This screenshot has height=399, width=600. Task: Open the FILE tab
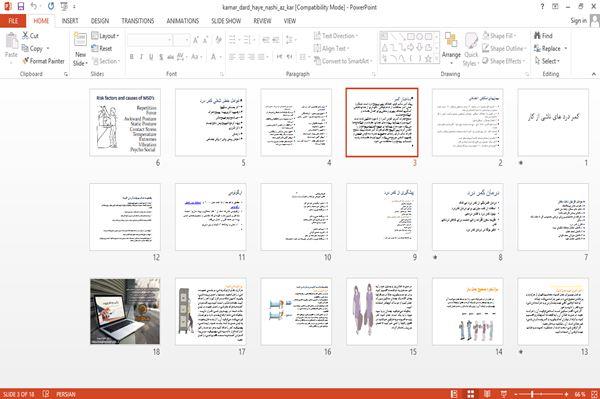13,21
